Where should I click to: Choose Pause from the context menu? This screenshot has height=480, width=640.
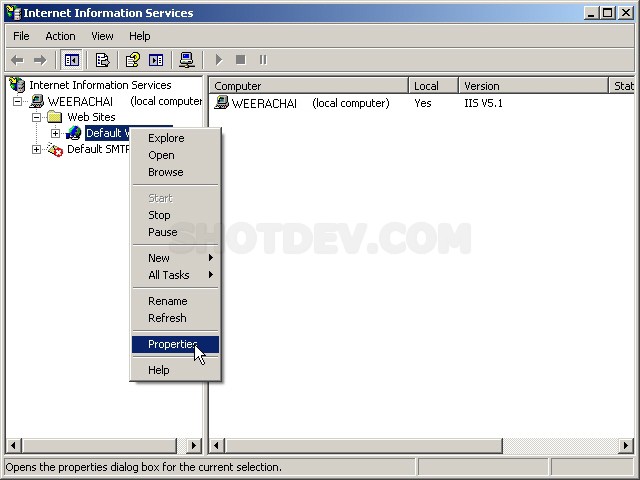point(176,232)
